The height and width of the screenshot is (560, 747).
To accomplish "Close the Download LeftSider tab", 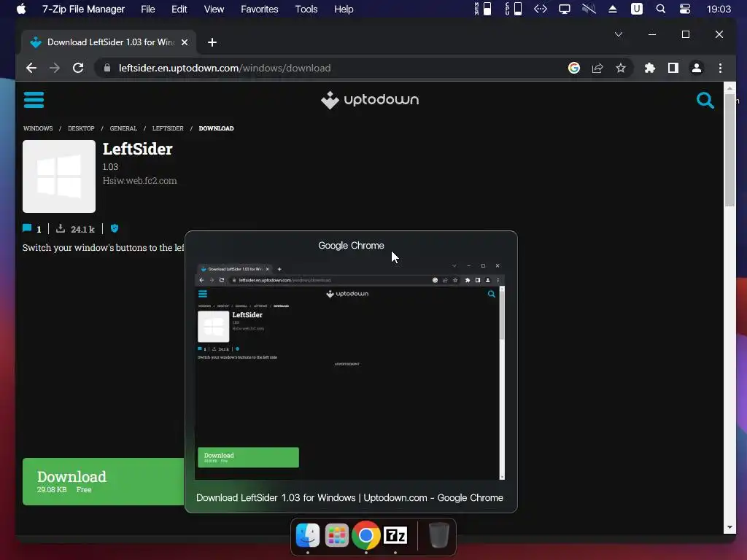I will pyautogui.click(x=185, y=42).
